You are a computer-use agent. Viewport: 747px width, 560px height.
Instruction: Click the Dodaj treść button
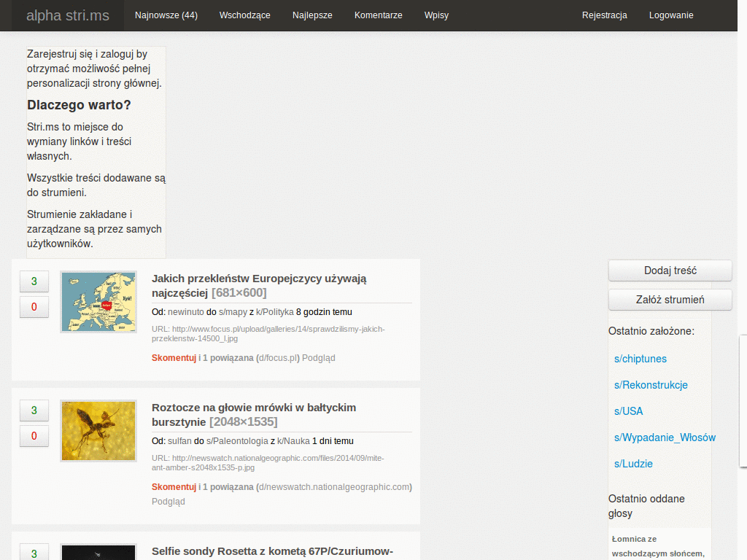(x=670, y=271)
